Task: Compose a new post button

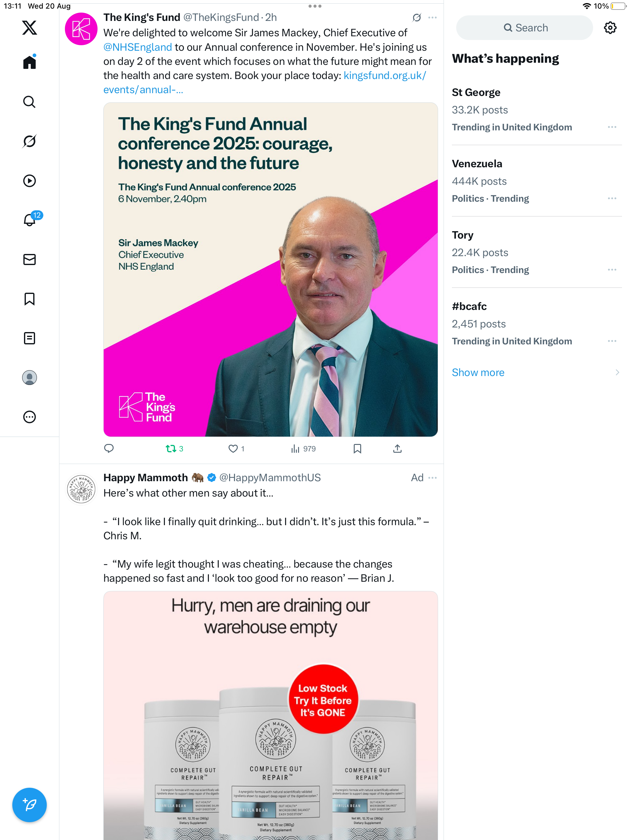Action: tap(29, 804)
